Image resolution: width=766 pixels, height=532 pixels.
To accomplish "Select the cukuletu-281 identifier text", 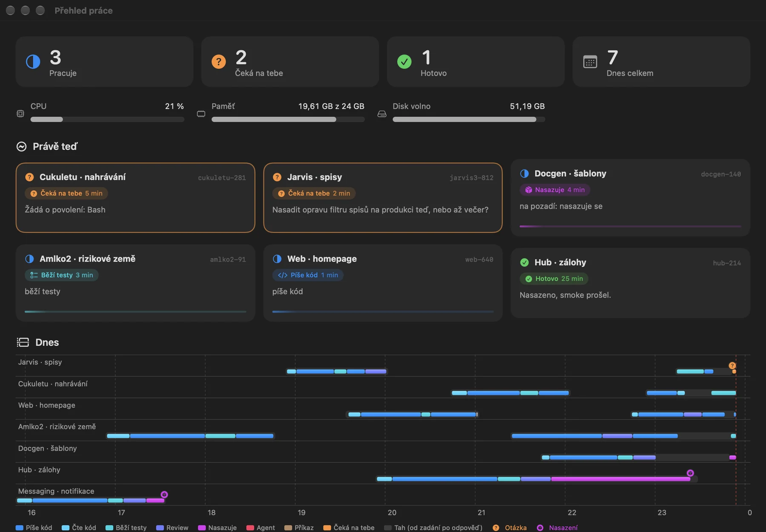I will pos(222,178).
